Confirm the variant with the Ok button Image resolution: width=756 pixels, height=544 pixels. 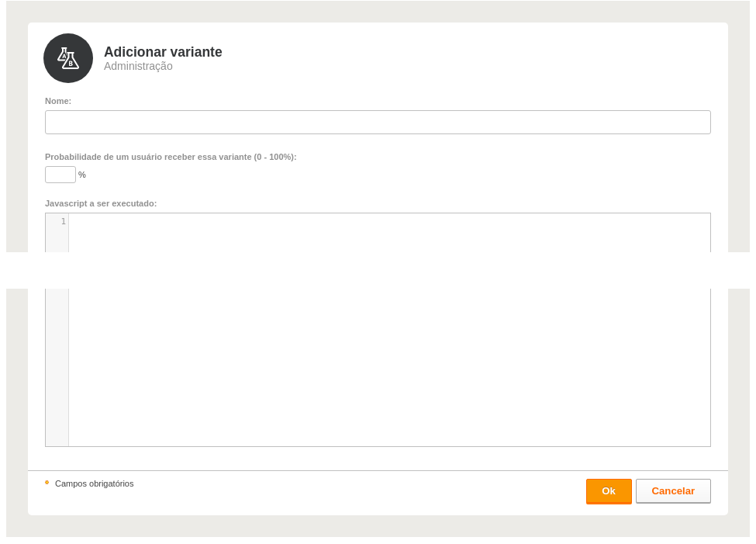(x=609, y=491)
